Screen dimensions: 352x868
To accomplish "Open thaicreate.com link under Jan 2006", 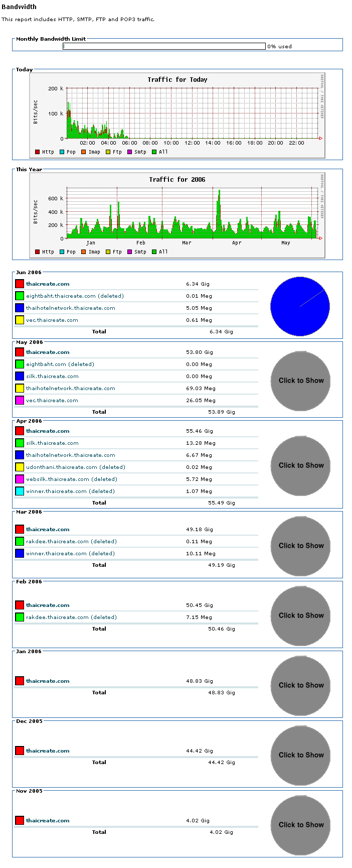I will point(48,681).
